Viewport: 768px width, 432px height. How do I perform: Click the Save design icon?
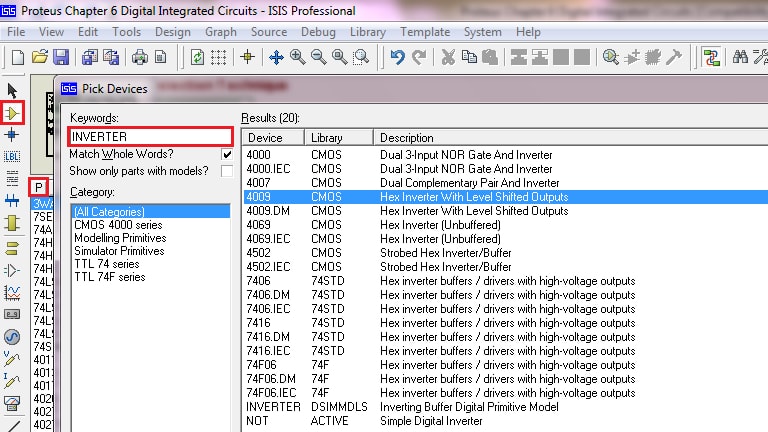60,57
